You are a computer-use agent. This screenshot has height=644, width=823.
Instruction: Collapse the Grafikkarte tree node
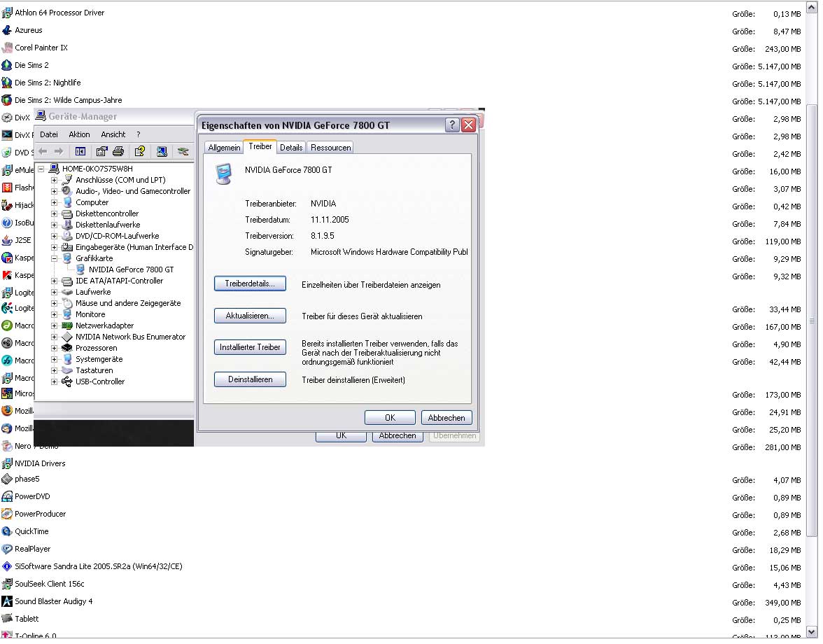pyautogui.click(x=54, y=259)
